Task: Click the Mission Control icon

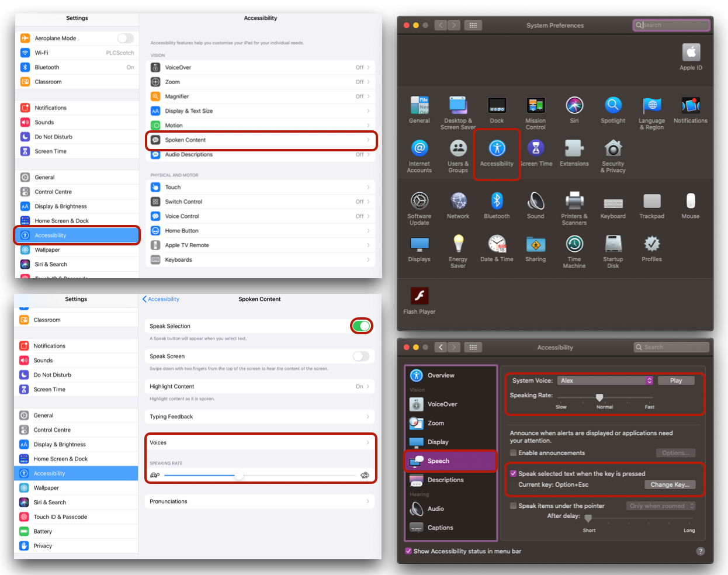Action: coord(535,106)
